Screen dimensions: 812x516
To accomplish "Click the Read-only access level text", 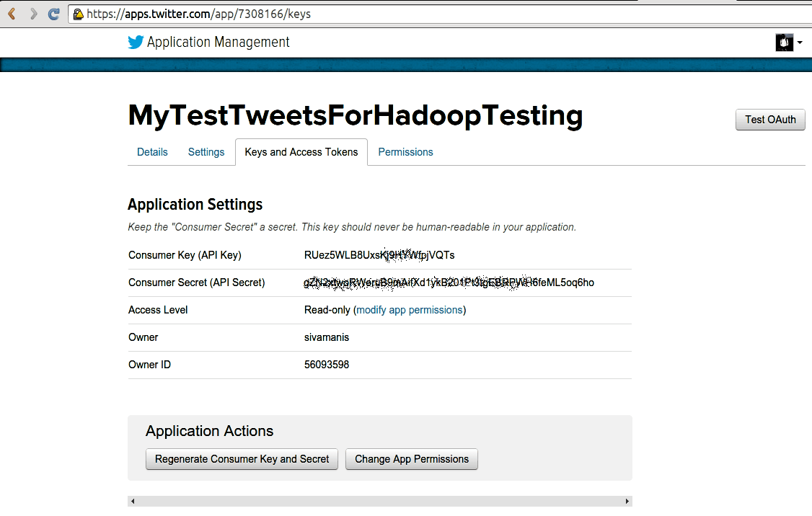I will (x=327, y=310).
